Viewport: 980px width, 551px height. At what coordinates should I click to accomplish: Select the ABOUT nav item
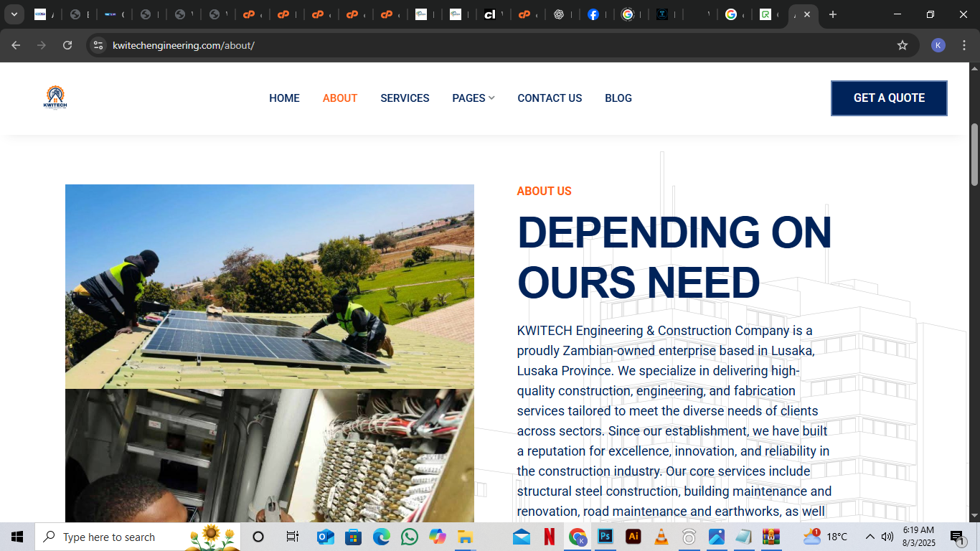pos(340,98)
